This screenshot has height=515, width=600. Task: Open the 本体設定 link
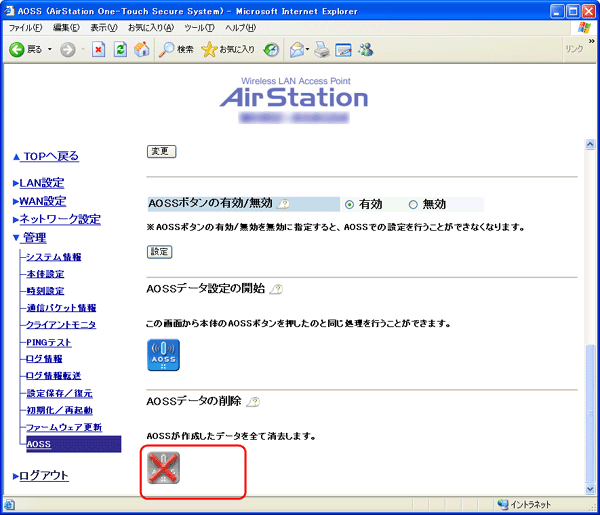coord(45,274)
